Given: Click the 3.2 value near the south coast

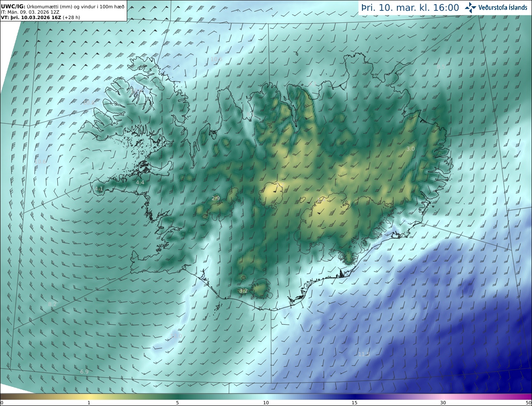Looking at the screenshot, I should [x=244, y=291].
